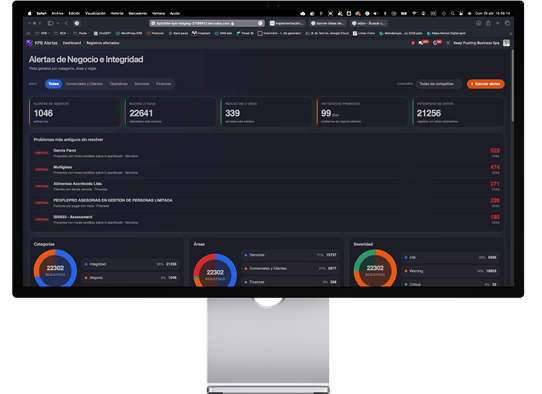This screenshot has height=394, width=542.
Task: Click the battery icon in the menu bar
Action: point(404,13)
